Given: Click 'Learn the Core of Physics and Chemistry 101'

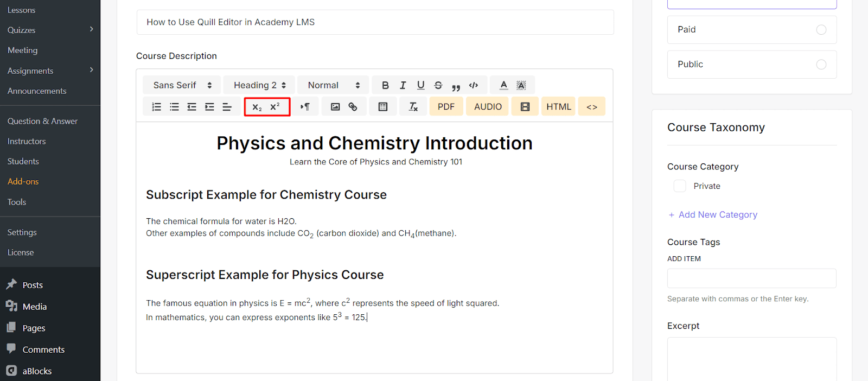Looking at the screenshot, I should (376, 162).
